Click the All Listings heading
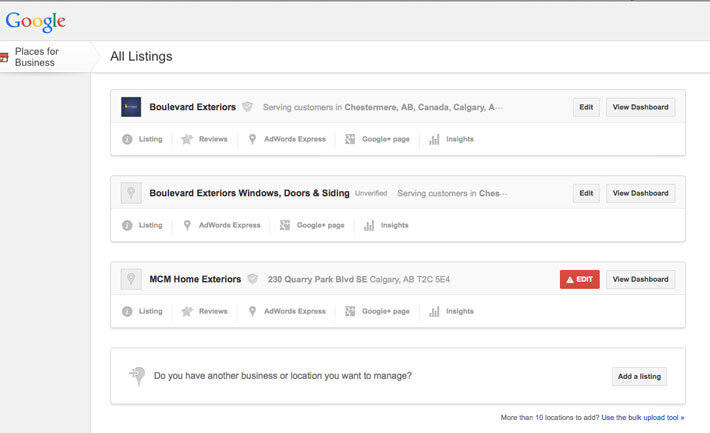The height and width of the screenshot is (433, 710). [x=141, y=56]
